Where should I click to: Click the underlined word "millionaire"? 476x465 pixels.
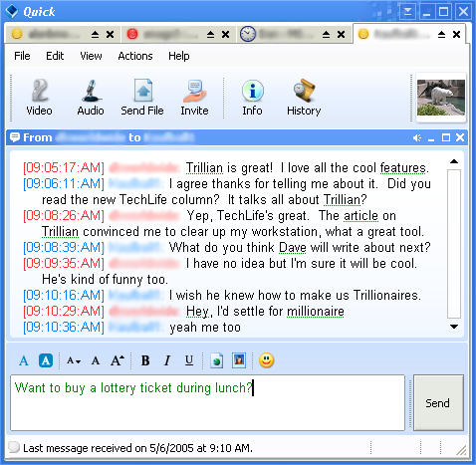(x=316, y=312)
